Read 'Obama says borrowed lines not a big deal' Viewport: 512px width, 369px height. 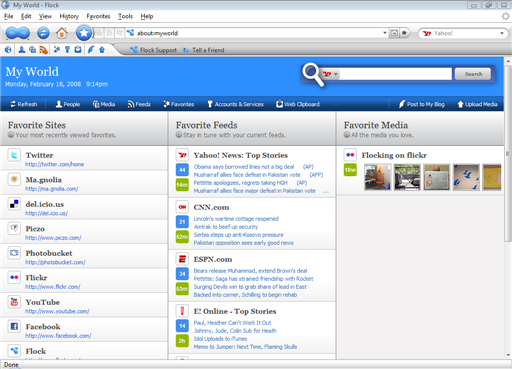click(x=244, y=167)
